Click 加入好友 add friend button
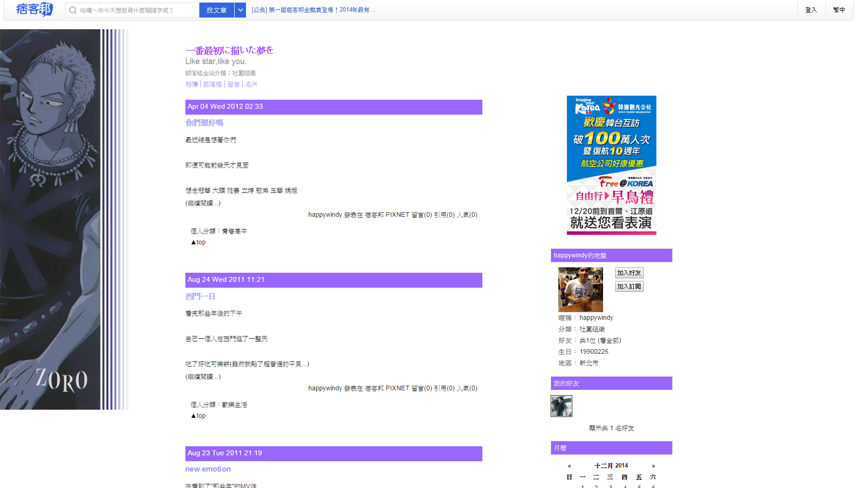This screenshot has width=868, height=488. click(x=629, y=273)
